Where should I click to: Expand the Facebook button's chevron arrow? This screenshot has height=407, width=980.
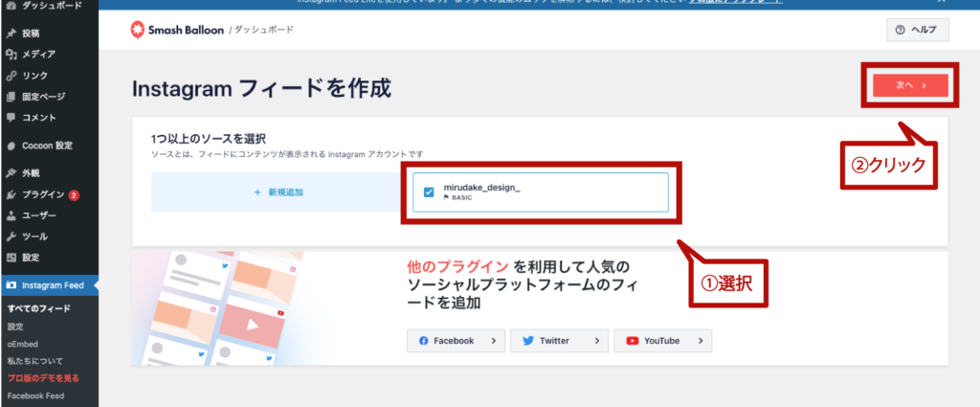[x=494, y=341]
